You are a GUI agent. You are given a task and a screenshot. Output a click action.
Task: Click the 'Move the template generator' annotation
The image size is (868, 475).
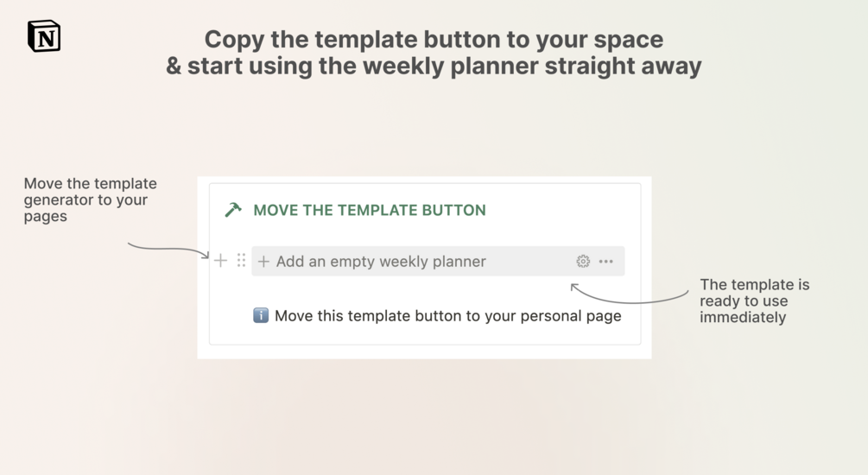91,199
